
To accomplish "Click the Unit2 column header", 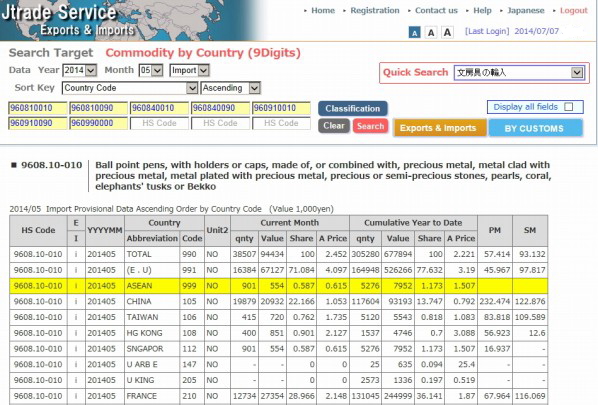I will pos(217,230).
